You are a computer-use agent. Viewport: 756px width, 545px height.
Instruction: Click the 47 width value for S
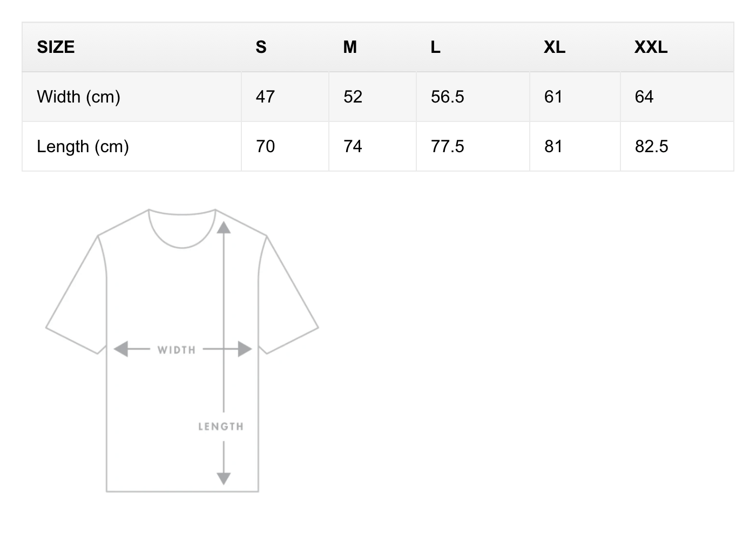pyautogui.click(x=265, y=97)
